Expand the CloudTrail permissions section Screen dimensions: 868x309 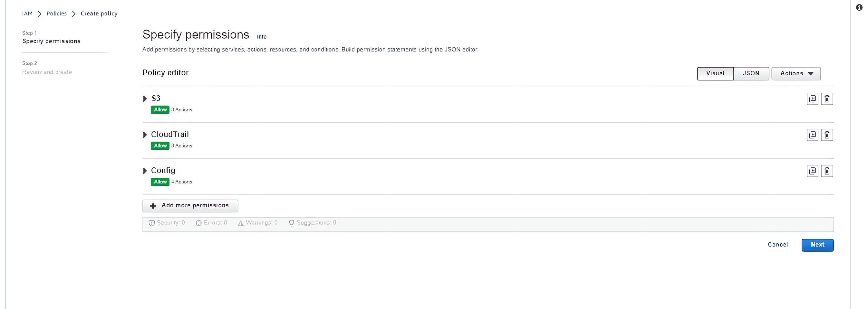(x=145, y=135)
